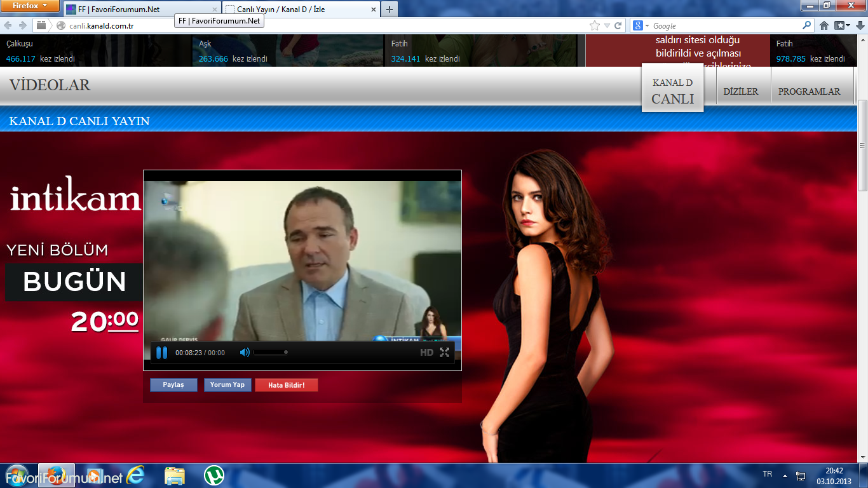Mute the player speaker icon

245,352
